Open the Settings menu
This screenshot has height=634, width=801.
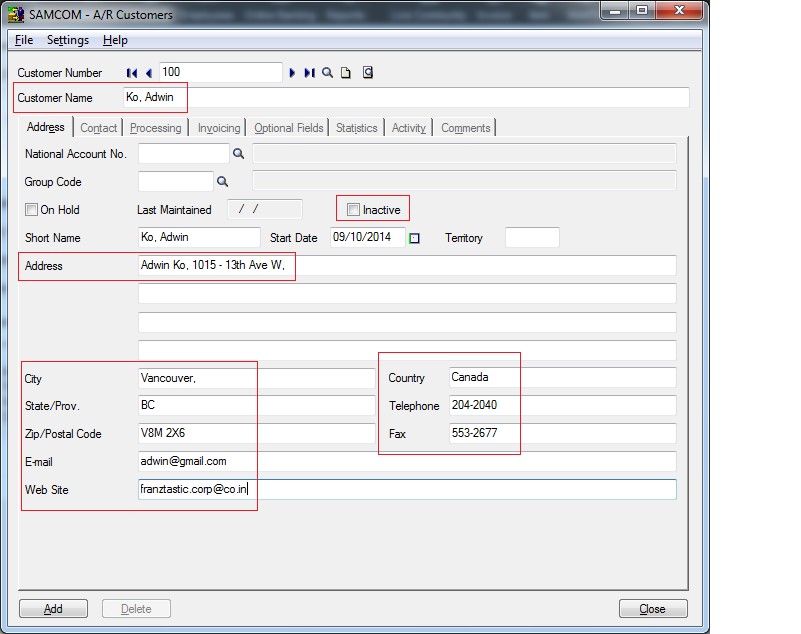pyautogui.click(x=68, y=40)
